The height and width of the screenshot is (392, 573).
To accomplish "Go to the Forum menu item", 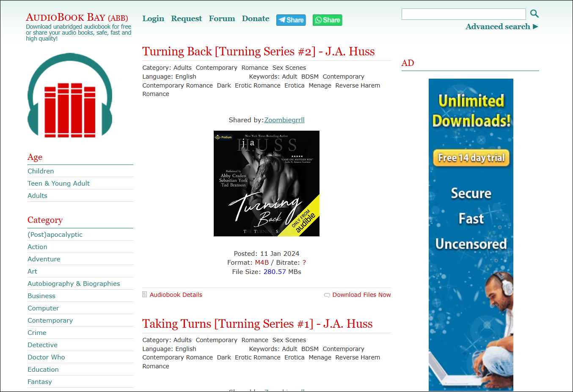I will [x=222, y=19].
